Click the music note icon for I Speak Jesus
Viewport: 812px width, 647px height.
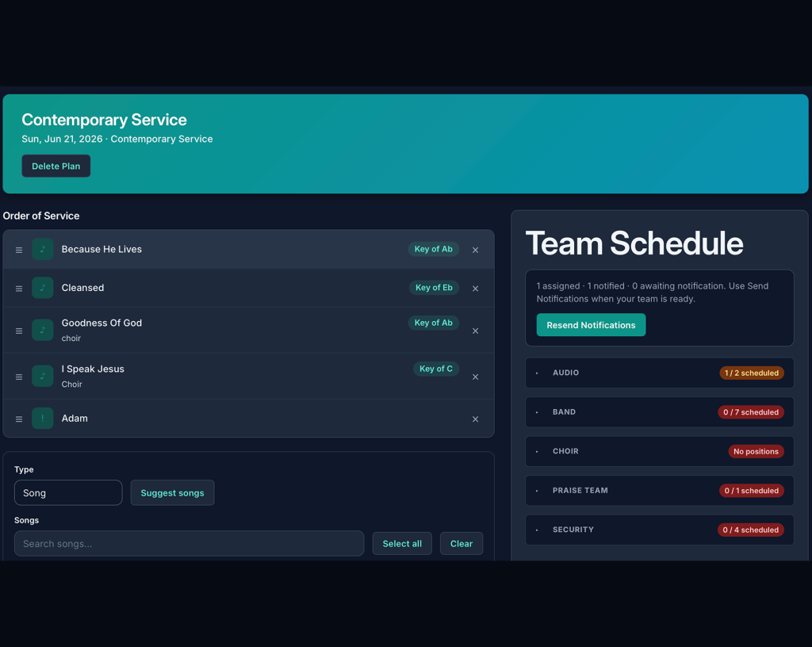(43, 377)
